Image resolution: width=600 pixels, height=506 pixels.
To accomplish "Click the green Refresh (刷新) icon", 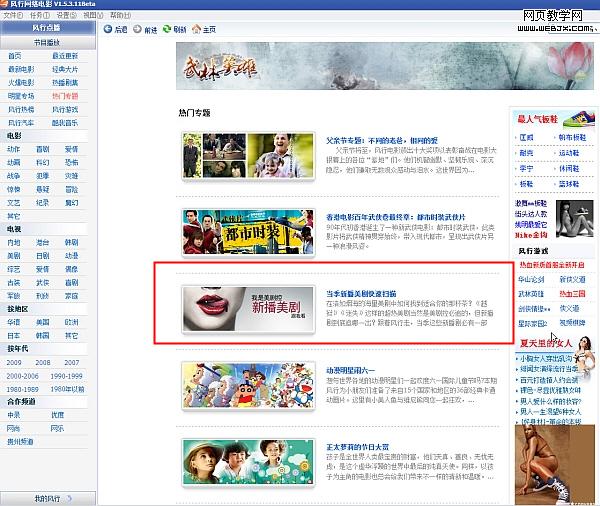I will (x=167, y=30).
